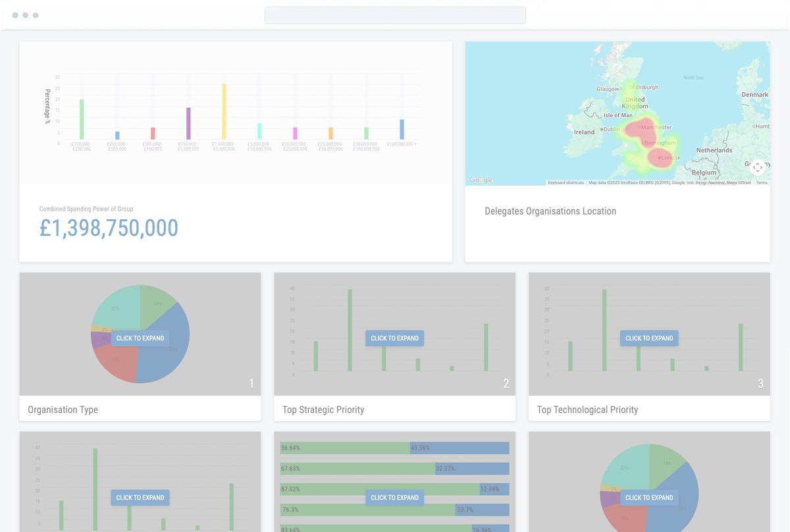Screen dimensions: 790x532
Task: Select the purple £750,000-£1,000,000 bar
Action: point(188,123)
